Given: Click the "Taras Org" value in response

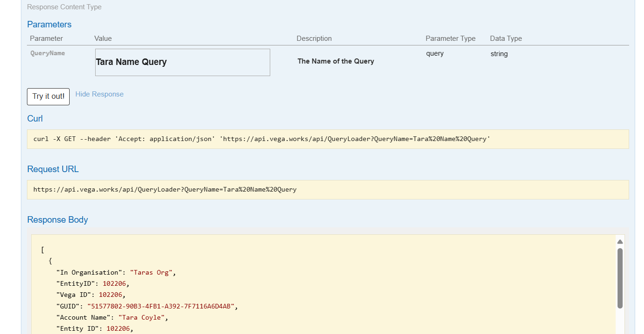Looking at the screenshot, I should [151, 273].
